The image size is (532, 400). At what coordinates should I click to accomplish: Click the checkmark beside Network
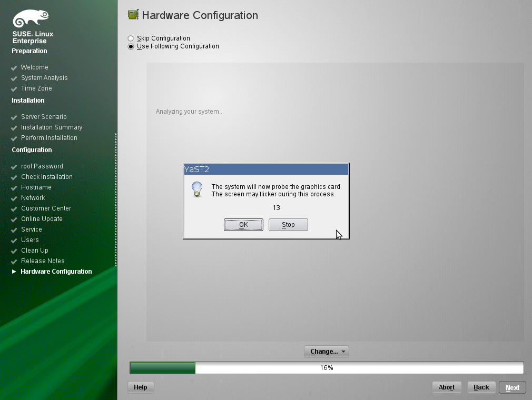[x=14, y=198]
